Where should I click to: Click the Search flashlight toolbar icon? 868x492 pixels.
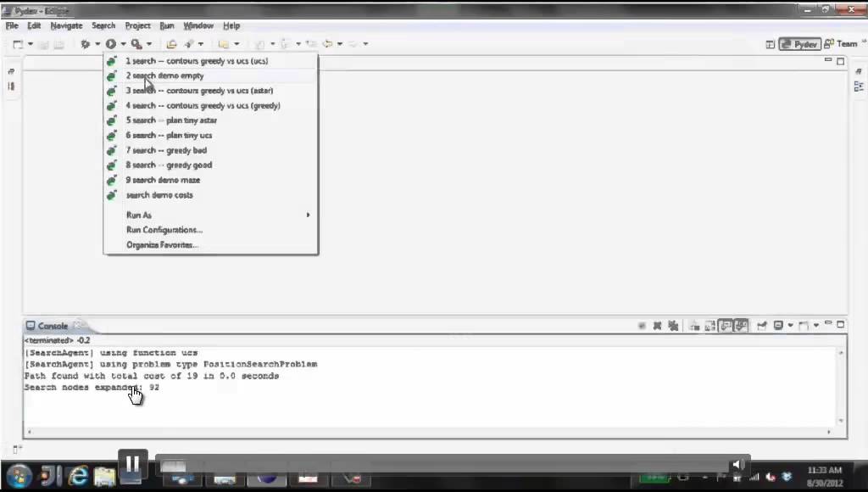189,44
